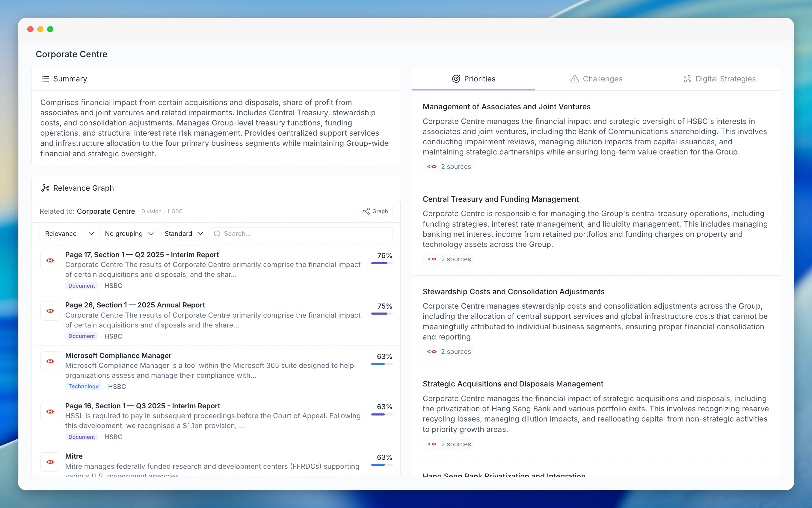Click source logos under Associates and Joint Ventures
The image size is (812, 508).
pos(432,167)
